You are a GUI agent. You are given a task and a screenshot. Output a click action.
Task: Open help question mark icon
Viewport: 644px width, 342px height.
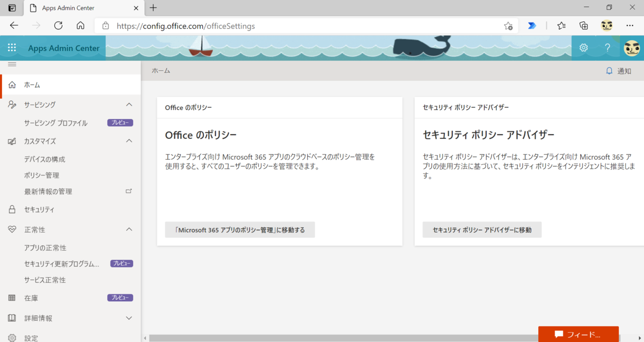click(608, 48)
